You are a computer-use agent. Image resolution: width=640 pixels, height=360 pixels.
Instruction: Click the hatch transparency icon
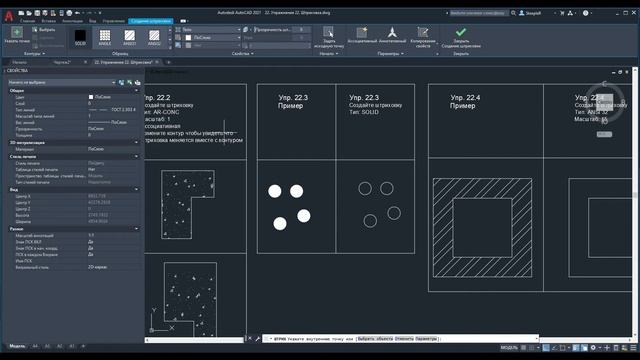click(245, 30)
